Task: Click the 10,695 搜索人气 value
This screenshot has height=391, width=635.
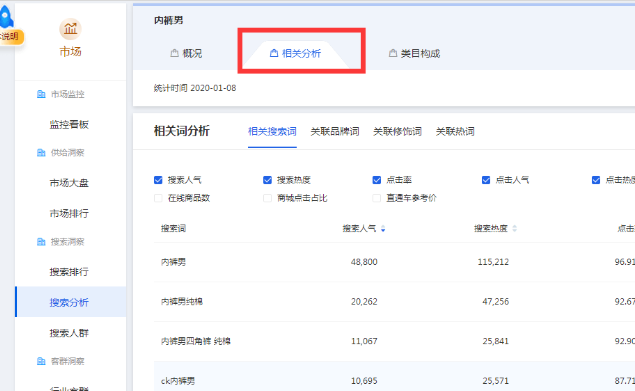Action: click(x=364, y=381)
